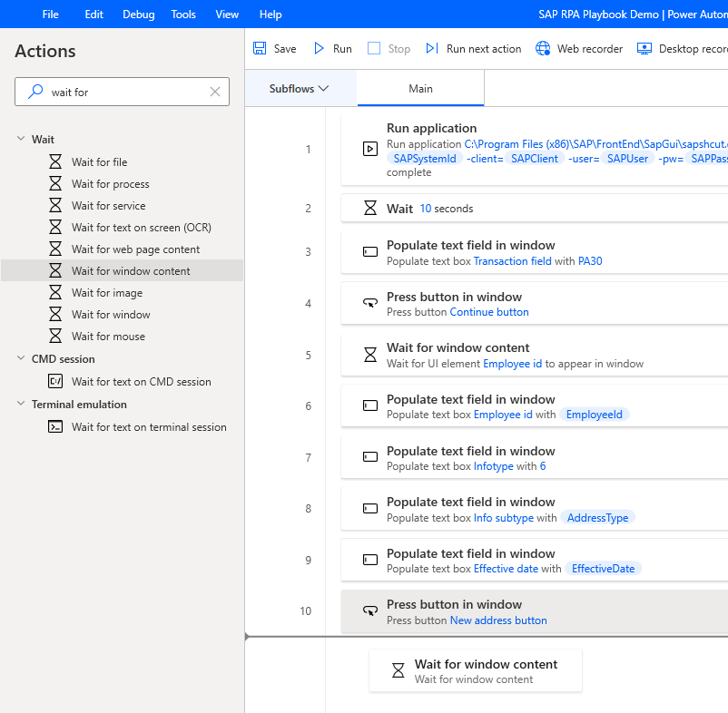
Task: Select Wait for web page content icon
Action: click(x=55, y=249)
